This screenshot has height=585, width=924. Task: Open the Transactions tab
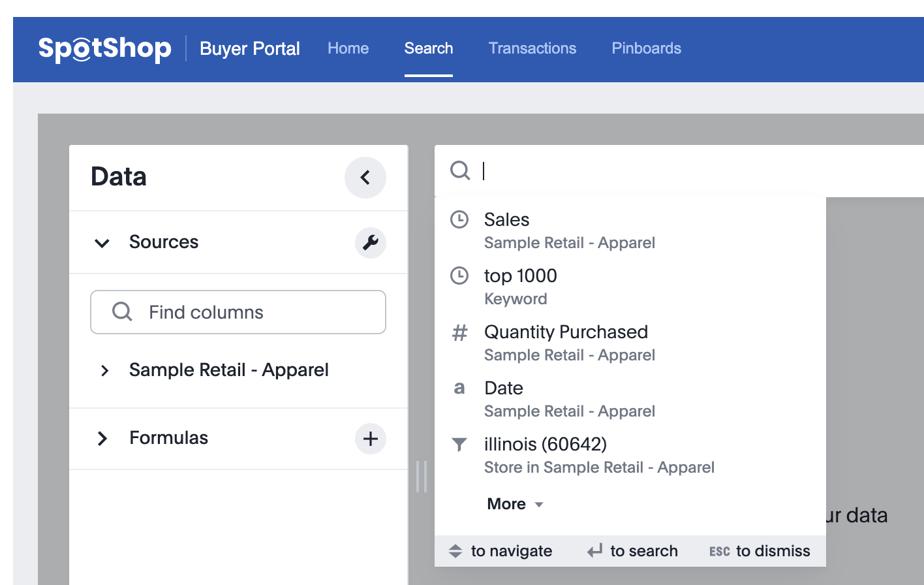[532, 48]
